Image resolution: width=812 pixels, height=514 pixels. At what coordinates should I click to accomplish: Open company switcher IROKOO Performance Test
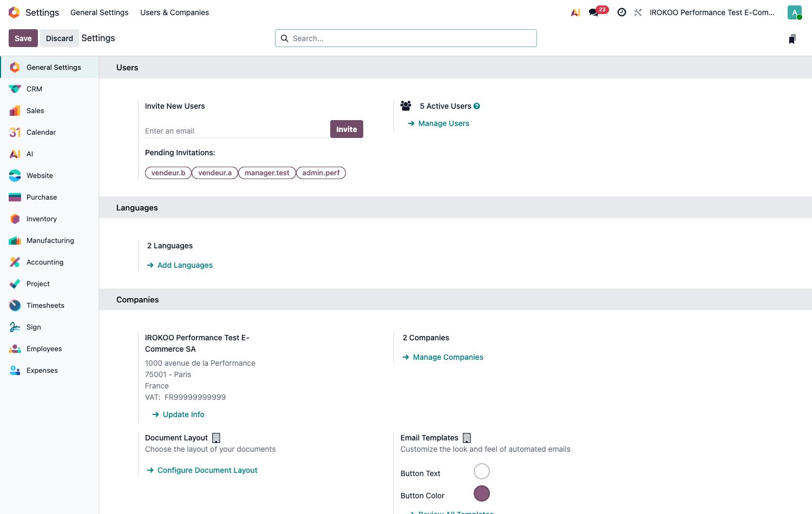click(712, 12)
